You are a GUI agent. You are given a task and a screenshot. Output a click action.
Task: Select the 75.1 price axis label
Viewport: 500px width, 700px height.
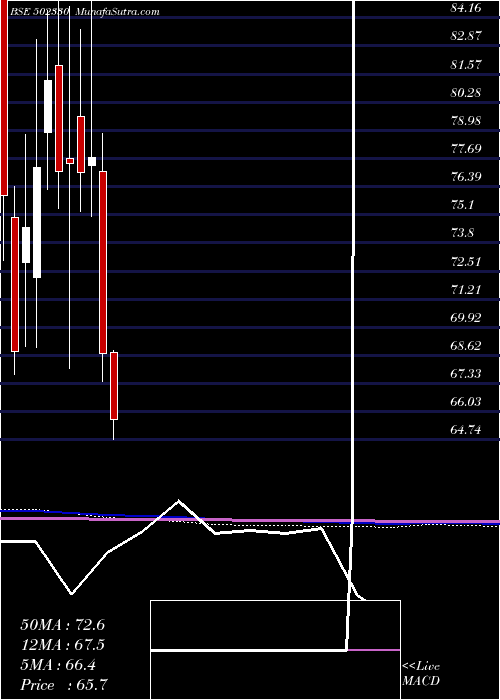[462, 205]
